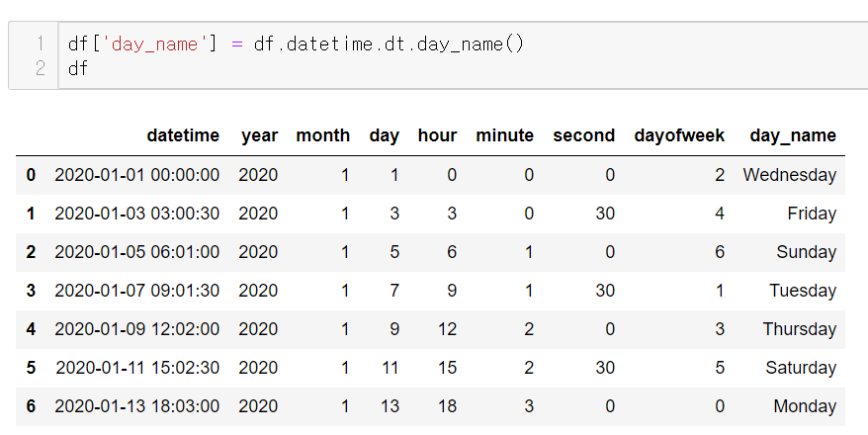The image size is (868, 435).
Task: Click the second value 30 in Tuesday row
Action: pyautogui.click(x=605, y=291)
